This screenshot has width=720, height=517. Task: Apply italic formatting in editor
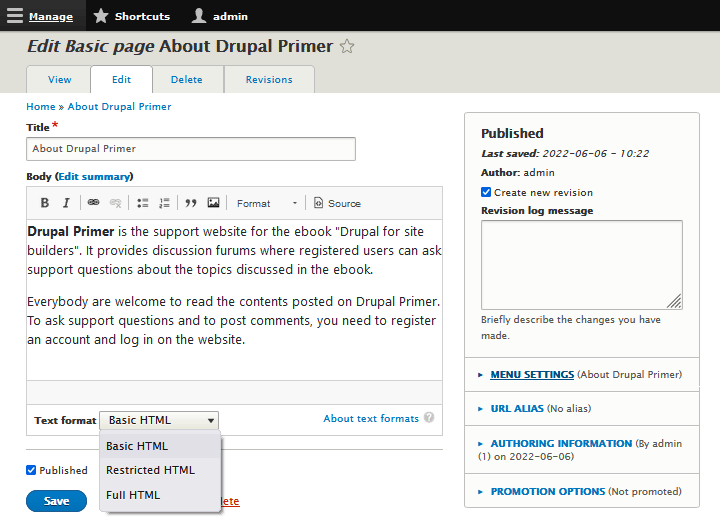66,203
